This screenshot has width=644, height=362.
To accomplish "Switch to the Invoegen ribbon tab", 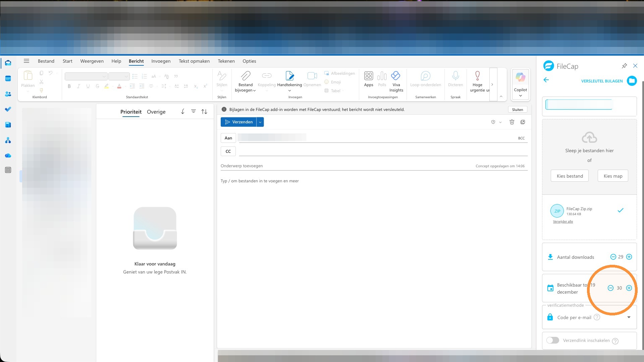I will pos(161,61).
